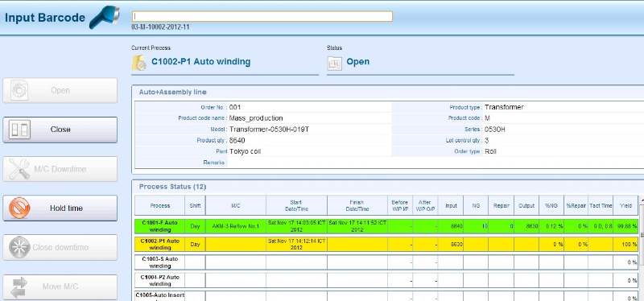
Task: Select the C1004-P2 Auto winding process row
Action: (386, 280)
